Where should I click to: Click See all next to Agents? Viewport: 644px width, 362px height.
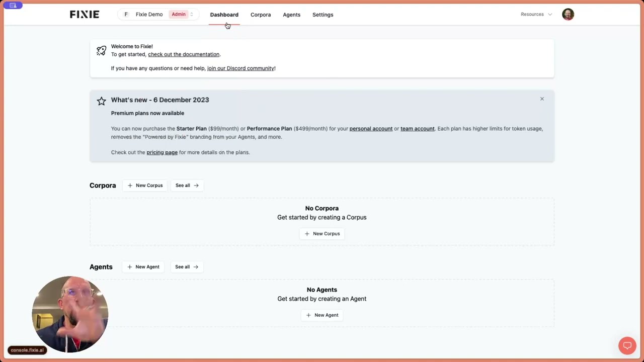tap(187, 267)
